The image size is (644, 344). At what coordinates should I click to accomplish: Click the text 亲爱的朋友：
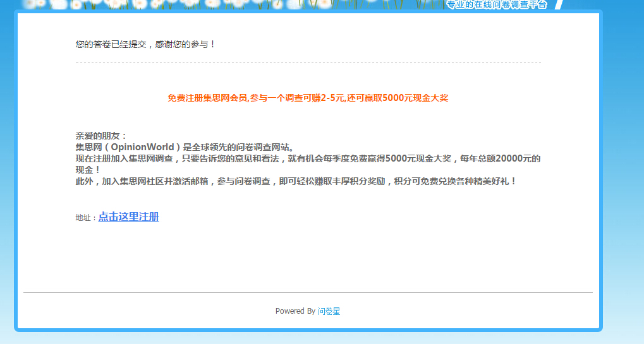102,136
